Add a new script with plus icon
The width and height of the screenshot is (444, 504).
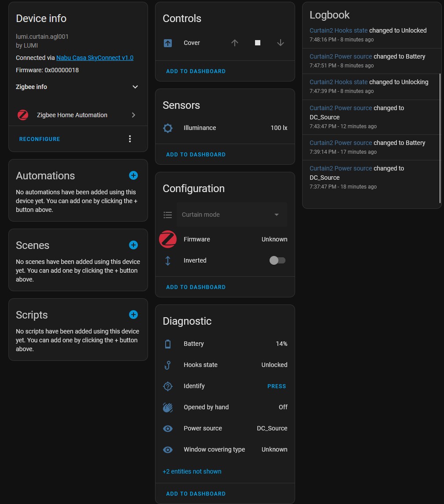coord(133,315)
